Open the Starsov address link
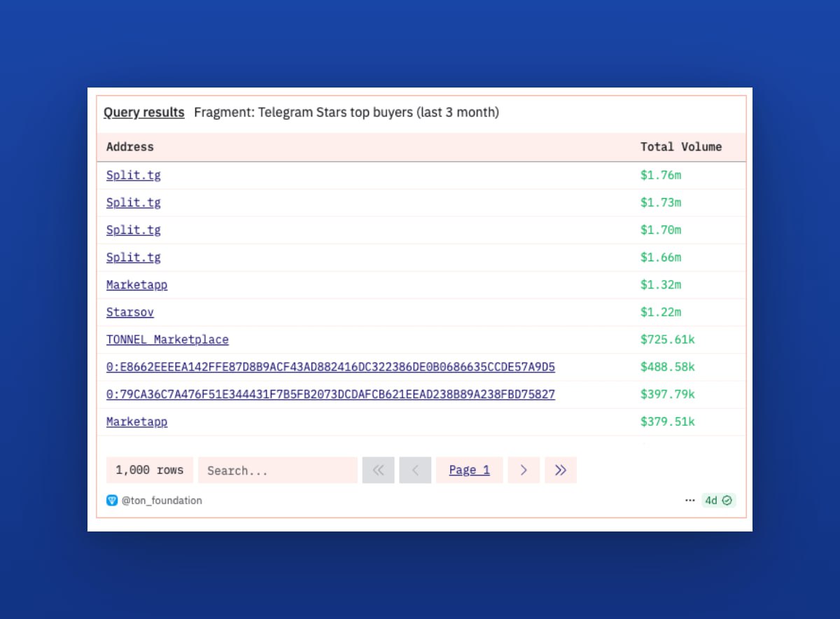The width and height of the screenshot is (840, 619). 130,312
